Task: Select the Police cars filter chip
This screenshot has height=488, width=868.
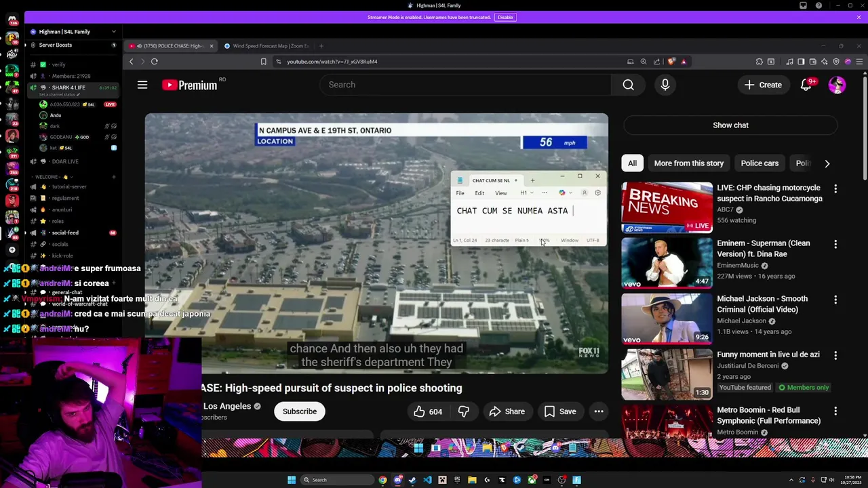Action: coord(759,163)
